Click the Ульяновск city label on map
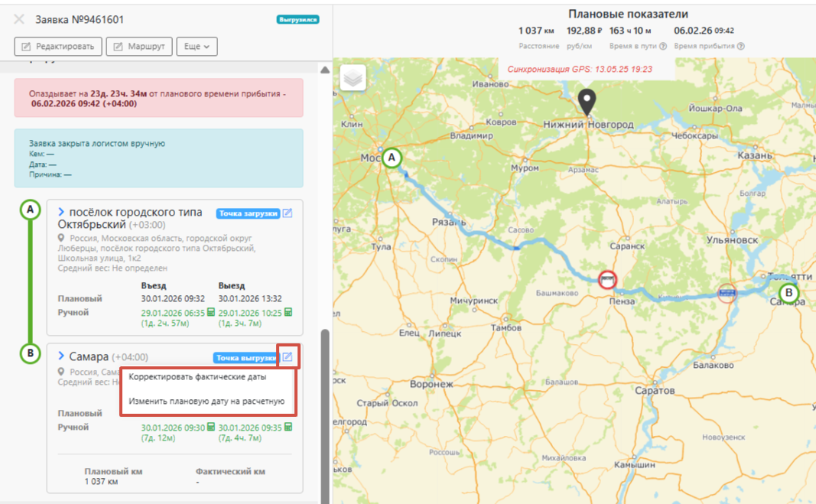The width and height of the screenshot is (816, 504). click(732, 240)
